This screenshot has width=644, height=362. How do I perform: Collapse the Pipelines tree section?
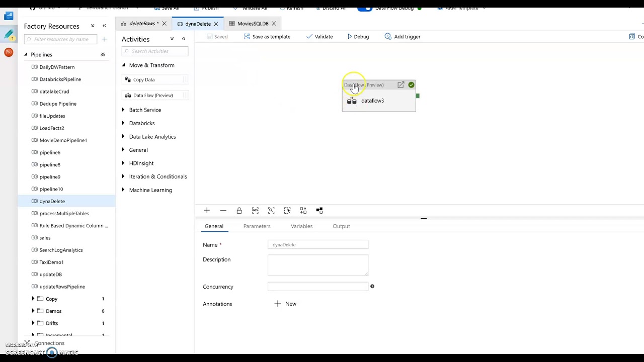(26, 54)
